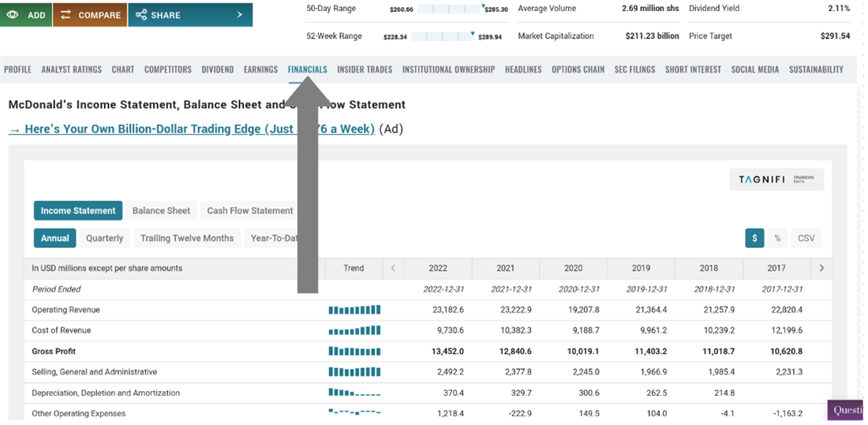This screenshot has height=425, width=868.
Task: Switch values to percent display
Action: click(x=777, y=238)
